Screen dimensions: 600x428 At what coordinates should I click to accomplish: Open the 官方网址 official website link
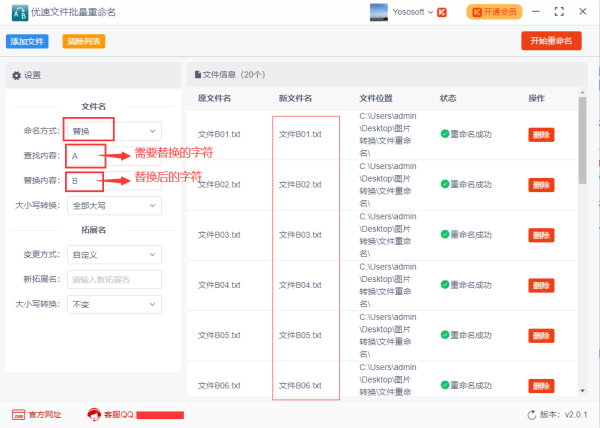pos(36,414)
